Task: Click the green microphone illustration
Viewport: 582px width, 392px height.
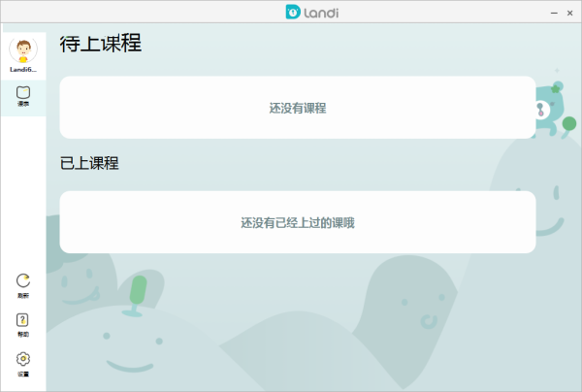Action: (x=138, y=295)
